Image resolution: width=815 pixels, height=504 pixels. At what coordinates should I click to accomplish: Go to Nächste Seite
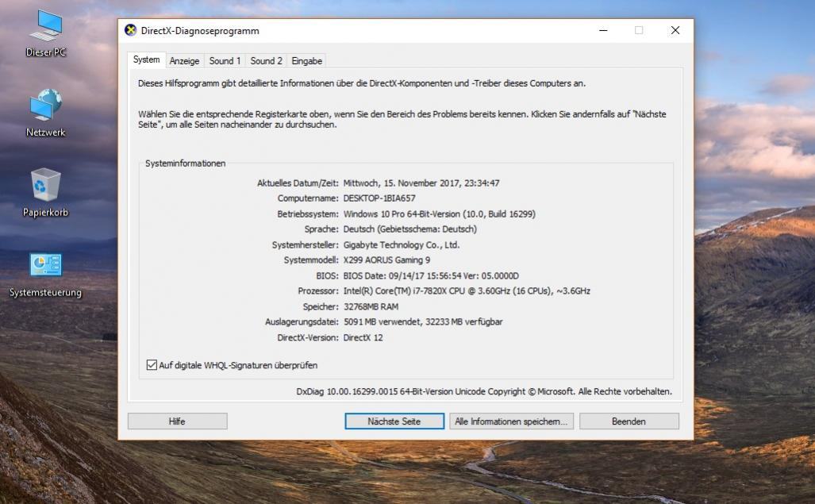[394, 421]
